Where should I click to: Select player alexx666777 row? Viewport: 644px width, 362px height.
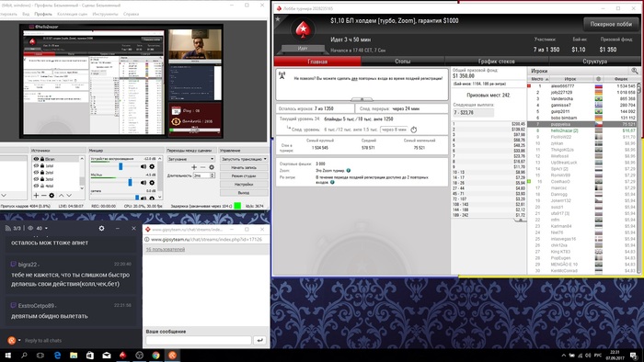(x=581, y=86)
